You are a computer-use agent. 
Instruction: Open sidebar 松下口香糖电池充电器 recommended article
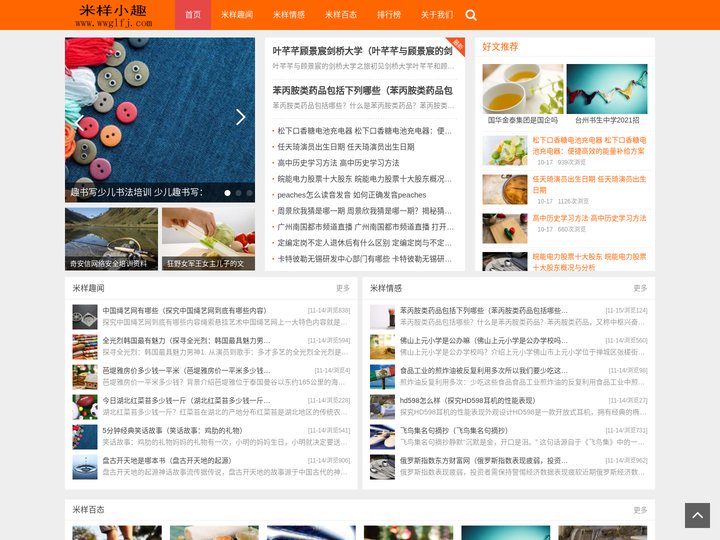(589, 145)
